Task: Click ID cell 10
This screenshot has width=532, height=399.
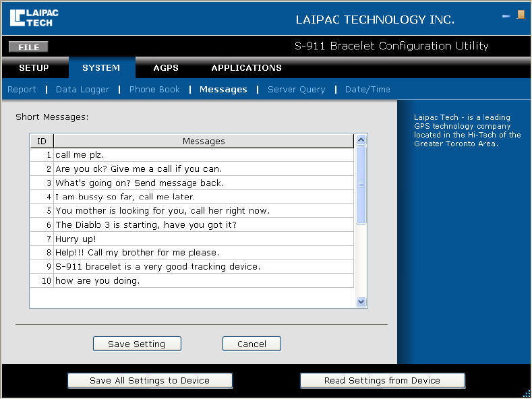Action: click(x=42, y=281)
